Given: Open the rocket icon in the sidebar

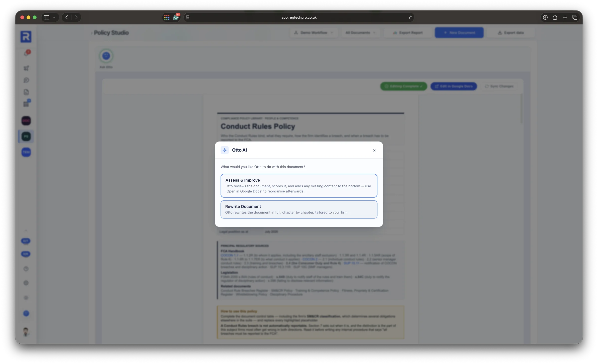Looking at the screenshot, I should point(26,68).
